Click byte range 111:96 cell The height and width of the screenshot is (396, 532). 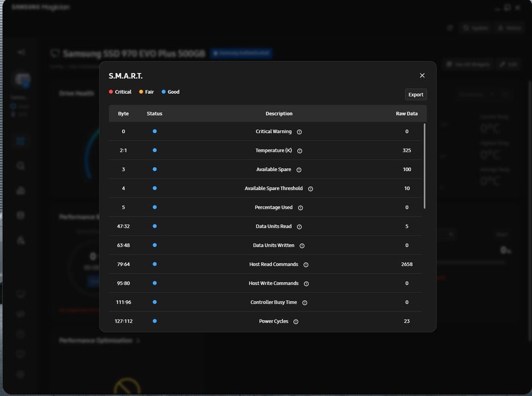pos(123,302)
